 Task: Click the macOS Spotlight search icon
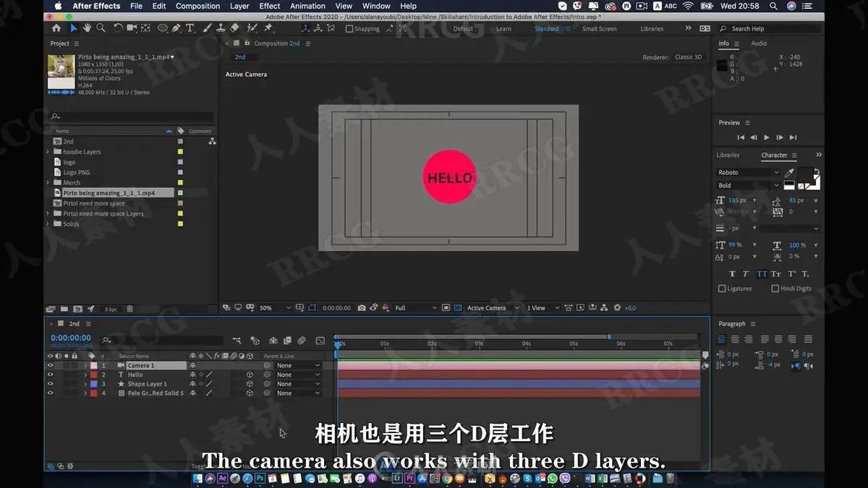click(x=773, y=6)
